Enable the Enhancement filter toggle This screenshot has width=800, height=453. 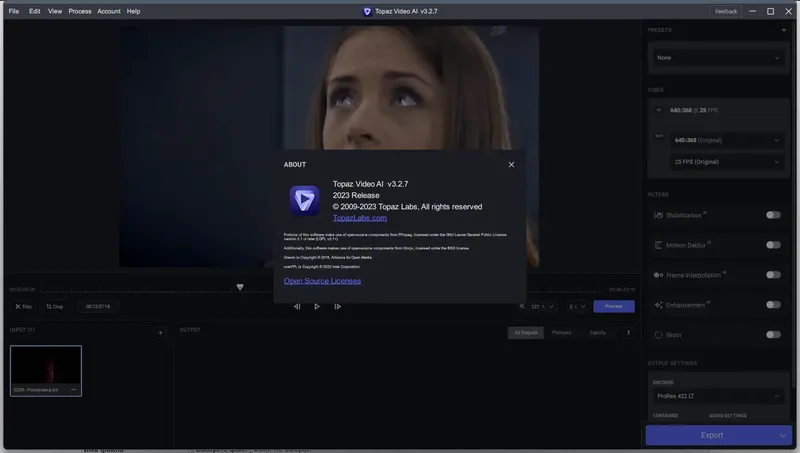pyautogui.click(x=773, y=305)
